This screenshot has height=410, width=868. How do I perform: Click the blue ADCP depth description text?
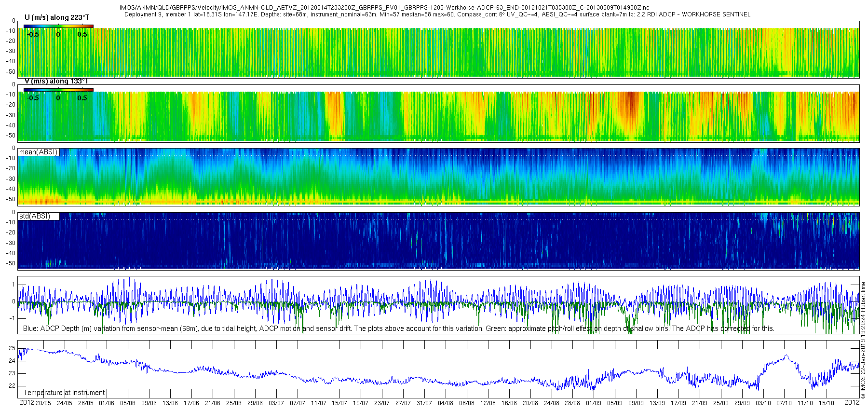pos(399,328)
